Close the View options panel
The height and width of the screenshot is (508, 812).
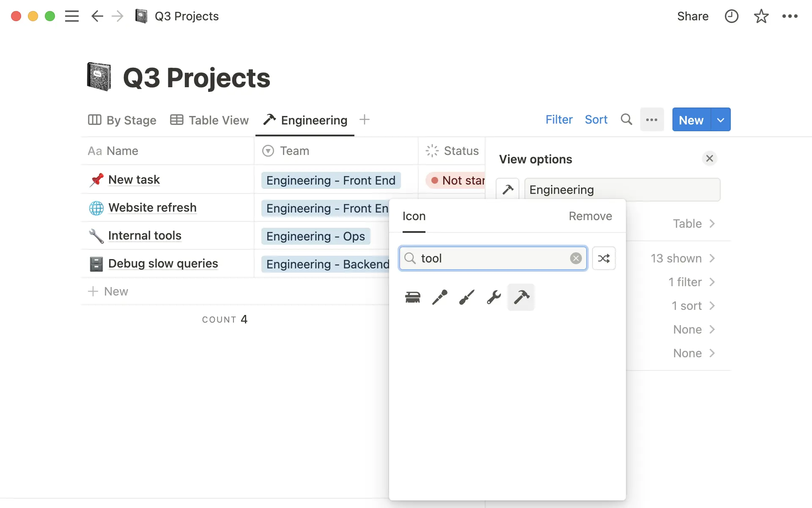coord(710,158)
